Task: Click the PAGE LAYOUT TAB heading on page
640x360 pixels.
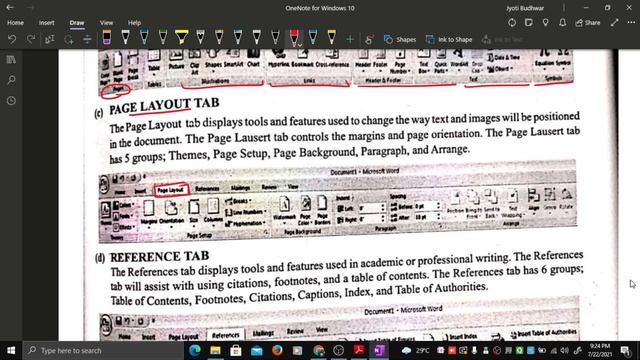Action: click(164, 106)
